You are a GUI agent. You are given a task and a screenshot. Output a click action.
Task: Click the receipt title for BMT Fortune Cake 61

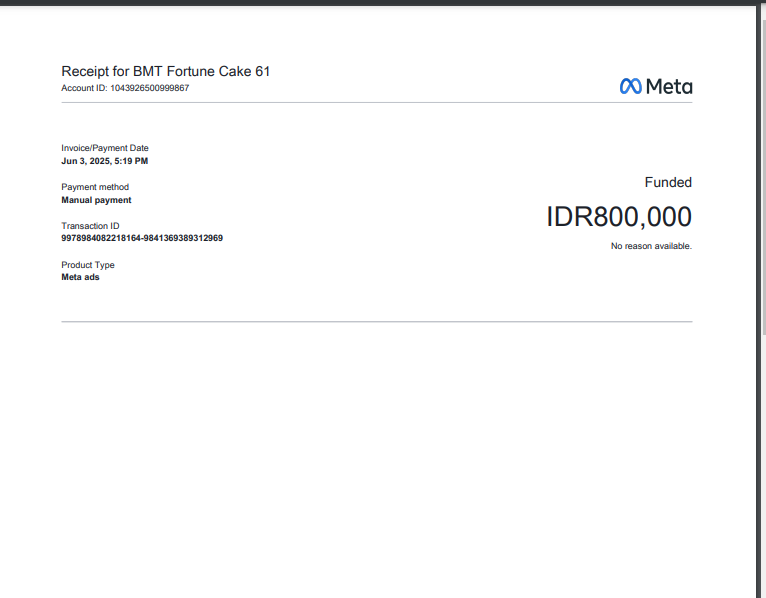click(x=166, y=71)
